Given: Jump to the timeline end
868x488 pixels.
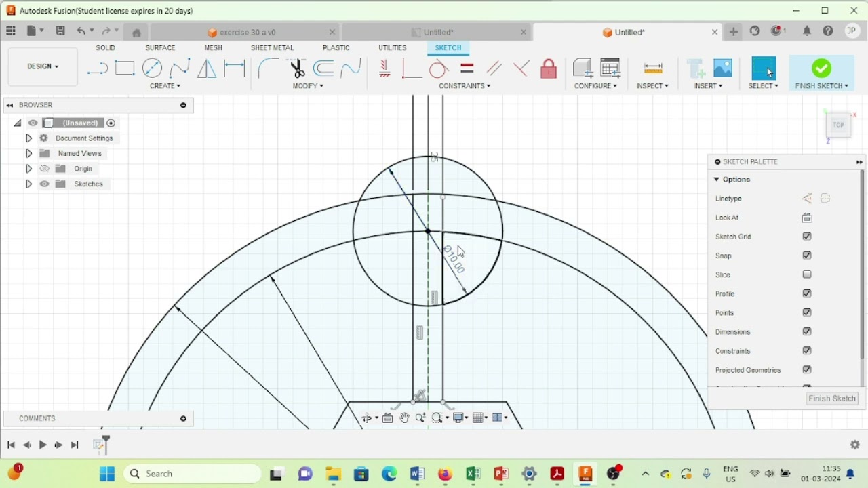Looking at the screenshot, I should tap(75, 445).
